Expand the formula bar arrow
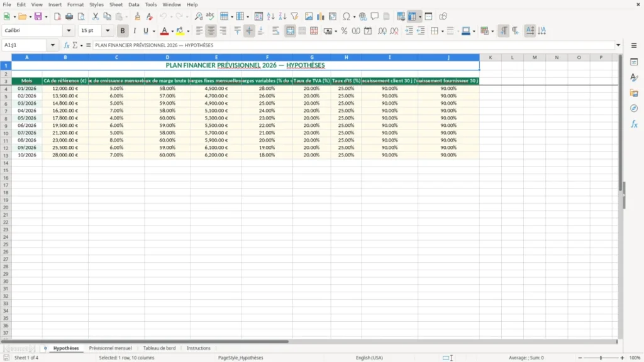 pos(618,45)
